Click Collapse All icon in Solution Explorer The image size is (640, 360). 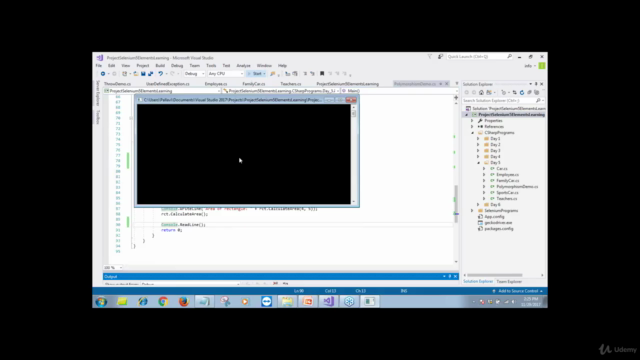(529, 93)
